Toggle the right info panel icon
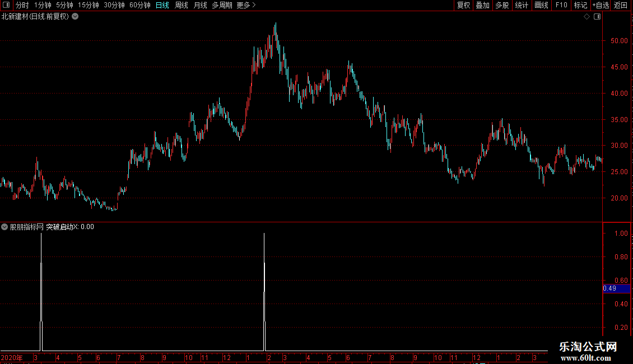The image size is (633, 364). click(597, 17)
